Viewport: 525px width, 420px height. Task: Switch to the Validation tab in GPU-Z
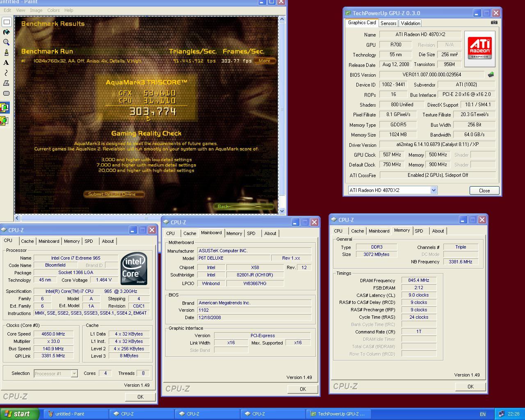410,23
